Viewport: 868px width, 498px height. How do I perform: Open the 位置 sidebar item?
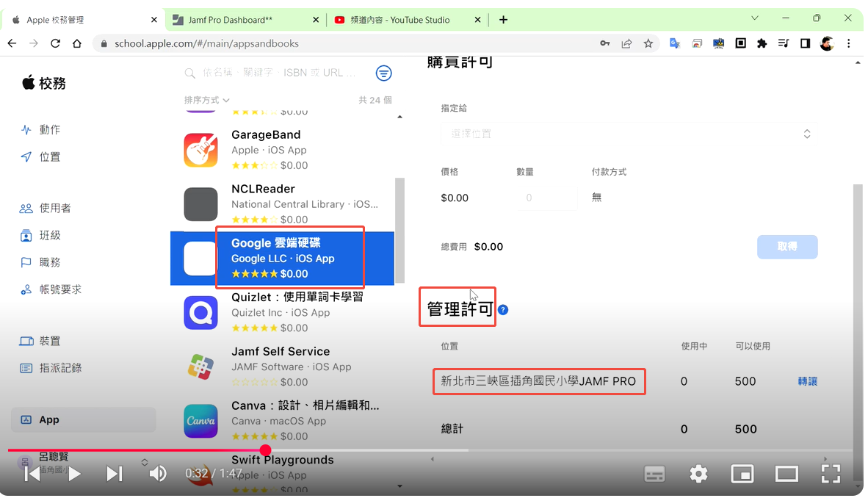click(x=40, y=156)
